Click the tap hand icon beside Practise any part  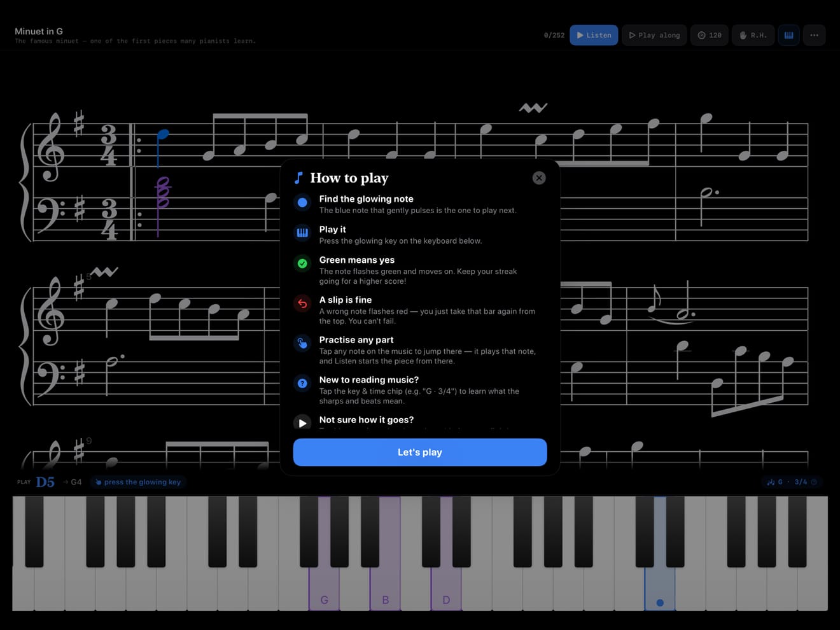coord(302,344)
